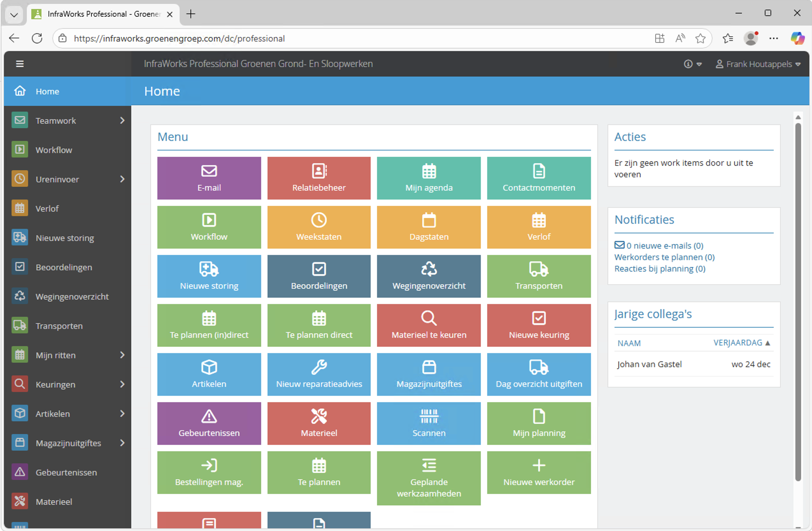Open the Frank Houtappels user dropdown
This screenshot has height=531, width=812.
[x=758, y=64]
